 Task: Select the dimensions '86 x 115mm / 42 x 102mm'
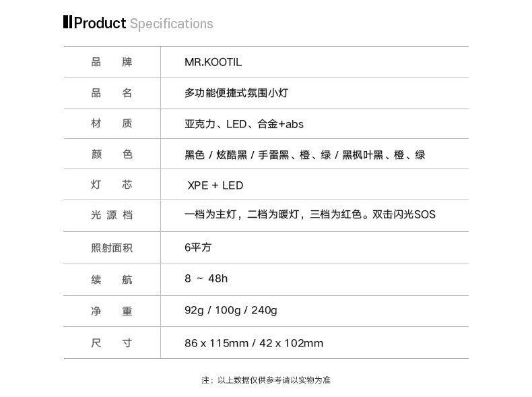[x=254, y=343]
